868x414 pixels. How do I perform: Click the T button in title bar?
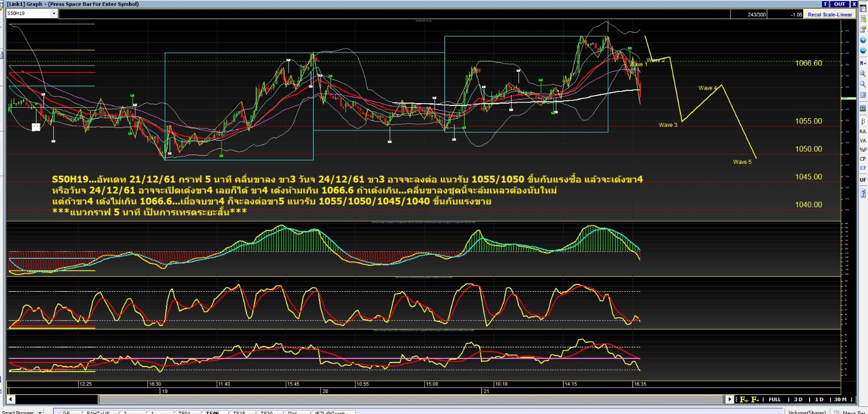coord(825,4)
